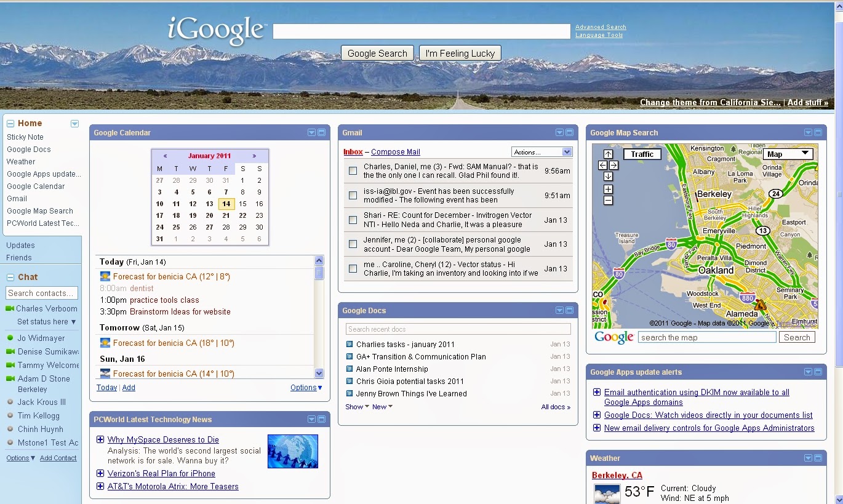
Task: Click the map Search button
Action: (797, 337)
